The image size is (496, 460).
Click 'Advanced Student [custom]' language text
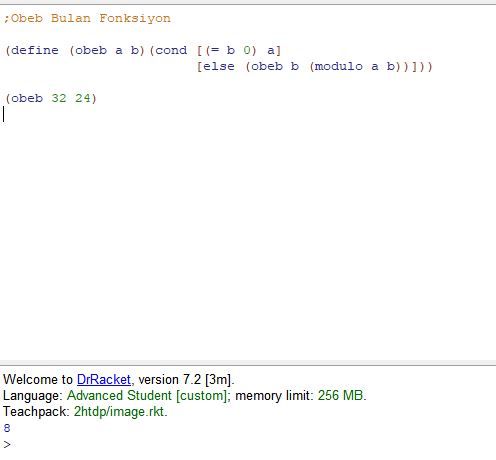(148, 396)
